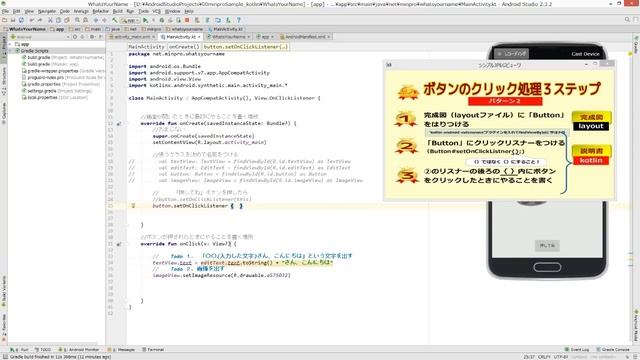Open the Messages tool window
640x360 pixels.
click(x=121, y=349)
